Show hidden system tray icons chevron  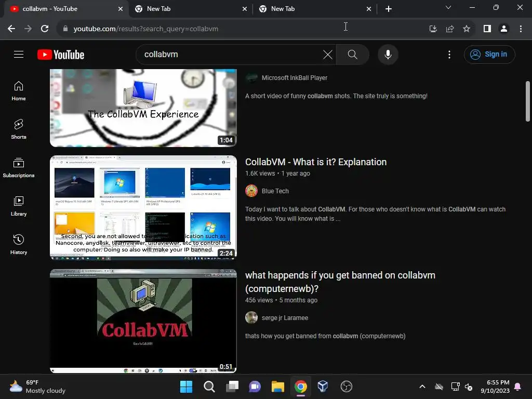[422, 387]
